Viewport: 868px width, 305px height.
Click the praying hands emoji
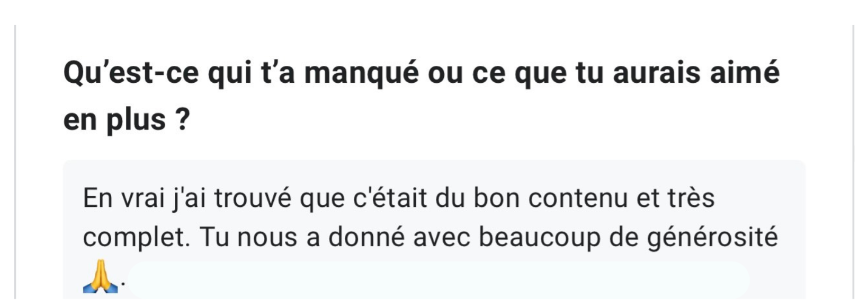click(x=101, y=279)
